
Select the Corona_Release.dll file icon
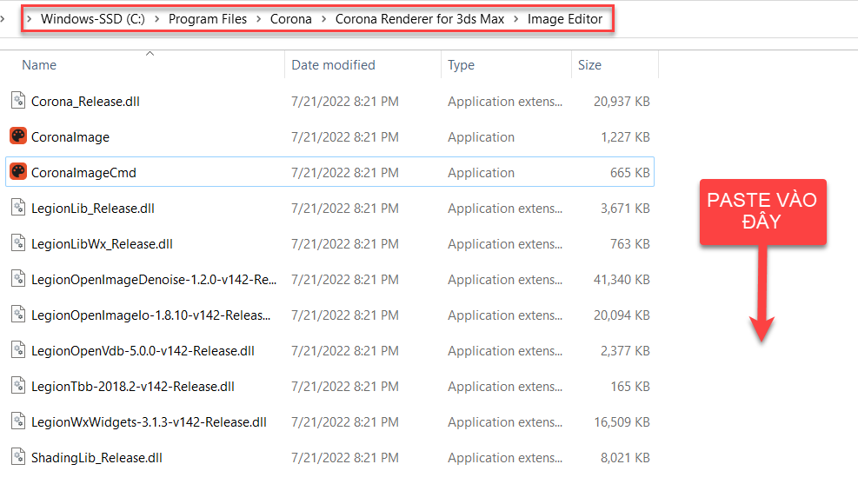pos(18,101)
